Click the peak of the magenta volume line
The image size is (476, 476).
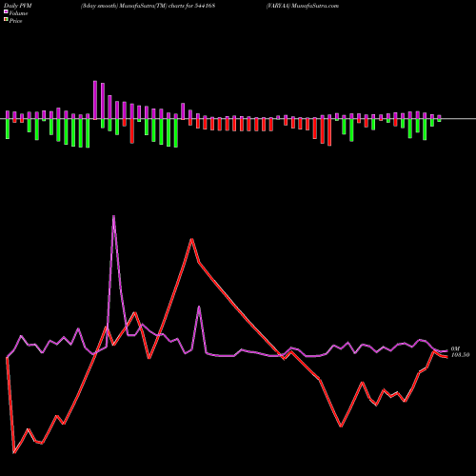pyautogui.click(x=113, y=216)
